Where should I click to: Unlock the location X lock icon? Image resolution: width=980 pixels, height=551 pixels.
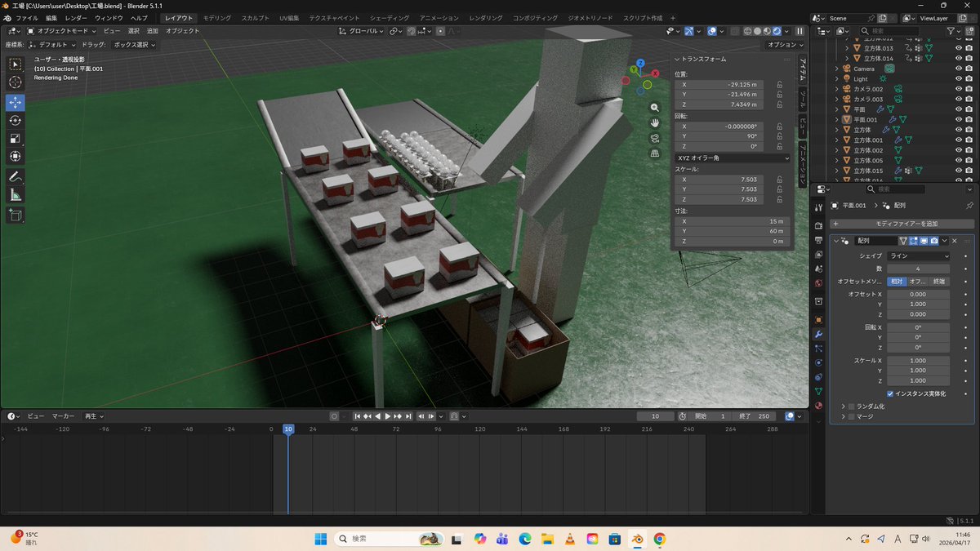click(780, 84)
